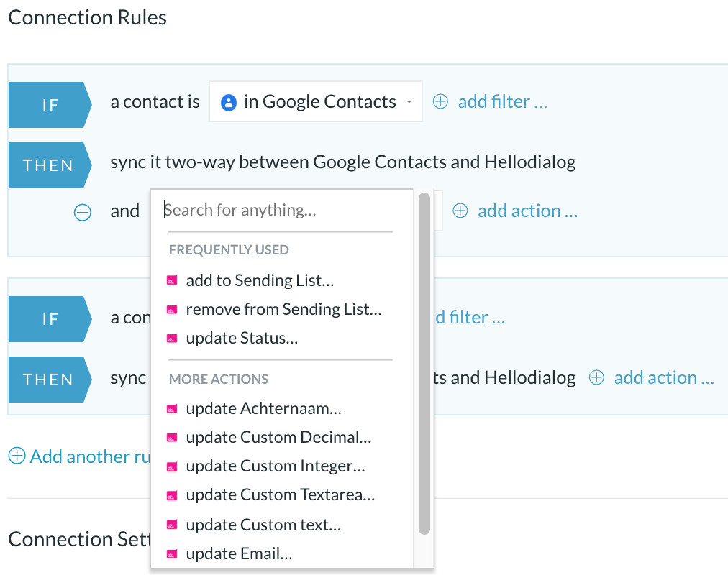Click Hellodialog icon next to 'update Custom text'
728x575 pixels.
pos(172,525)
